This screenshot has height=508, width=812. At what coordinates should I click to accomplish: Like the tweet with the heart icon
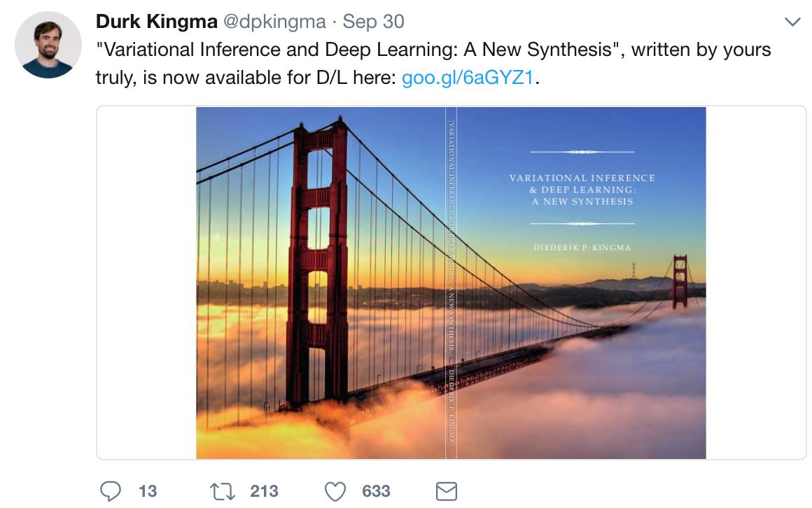click(335, 491)
